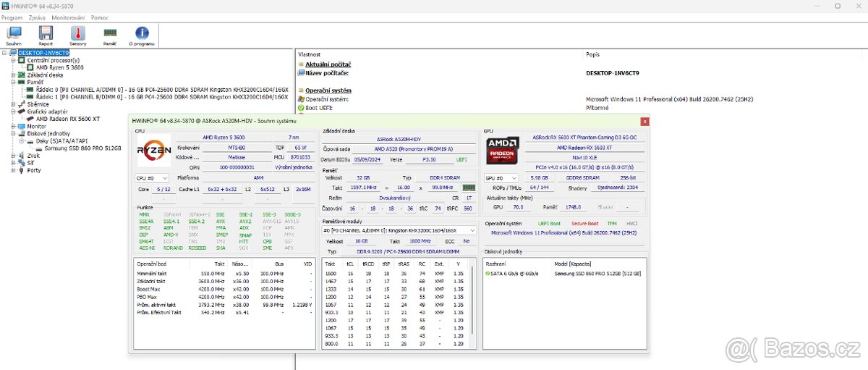Click the Monitor icon in the tree
This screenshot has height=370, width=868.
point(21,126)
